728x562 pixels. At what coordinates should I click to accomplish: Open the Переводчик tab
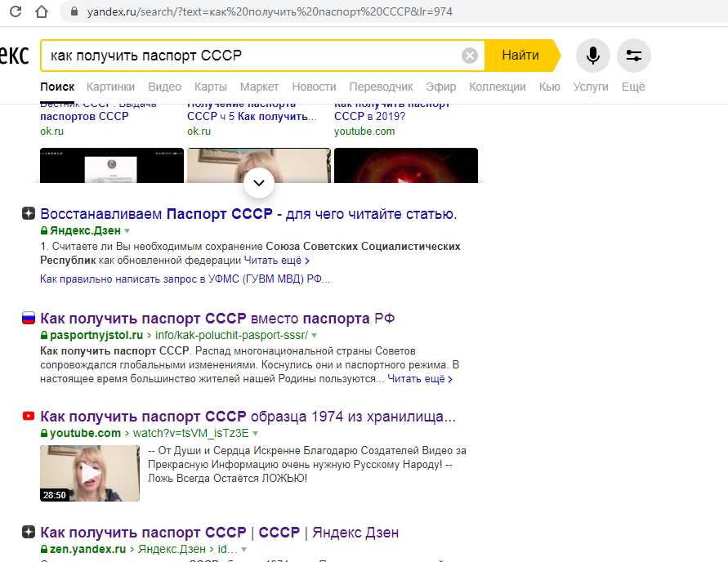(381, 87)
